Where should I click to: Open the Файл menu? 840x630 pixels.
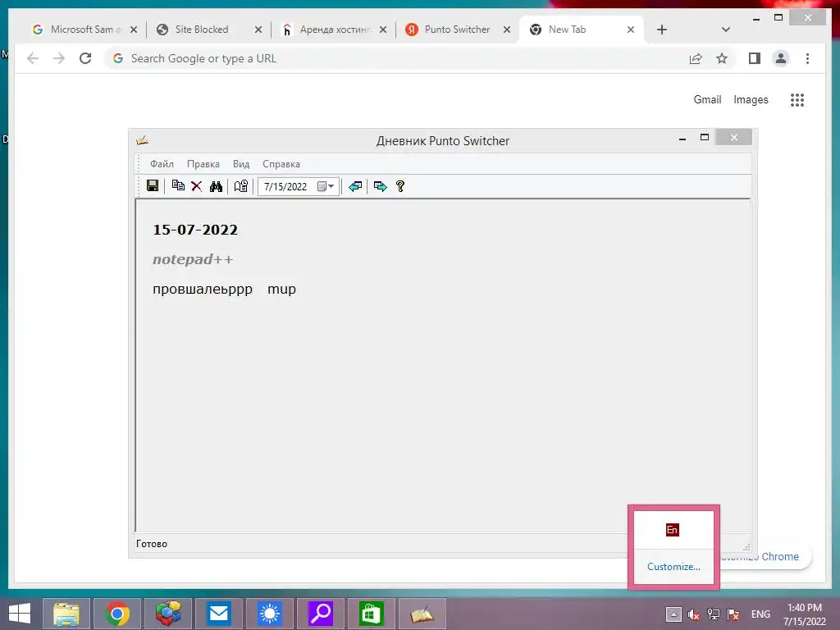tap(162, 164)
